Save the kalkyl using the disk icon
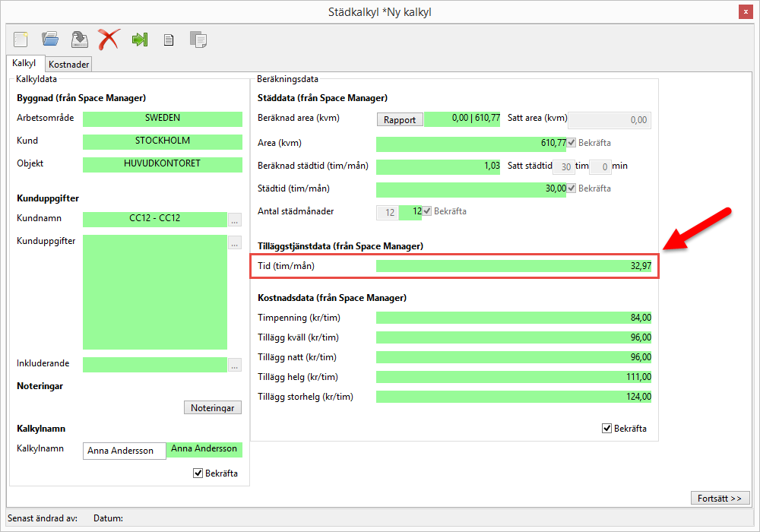Image resolution: width=760 pixels, height=532 pixels. pos(79,40)
